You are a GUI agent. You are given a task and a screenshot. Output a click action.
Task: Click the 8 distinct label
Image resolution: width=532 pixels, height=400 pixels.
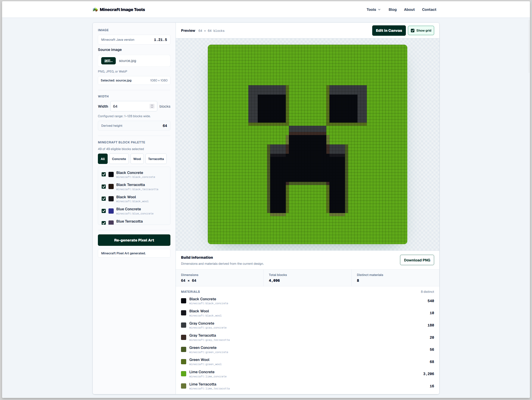pyautogui.click(x=427, y=292)
